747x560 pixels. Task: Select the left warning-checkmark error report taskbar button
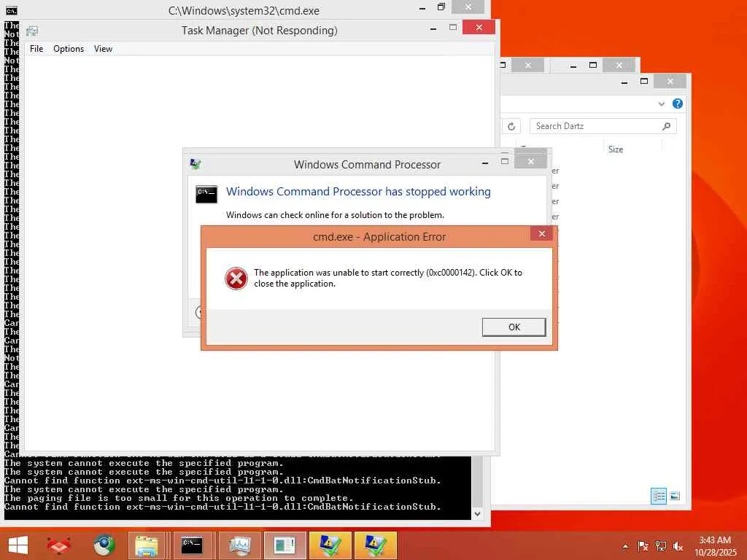coord(330,545)
